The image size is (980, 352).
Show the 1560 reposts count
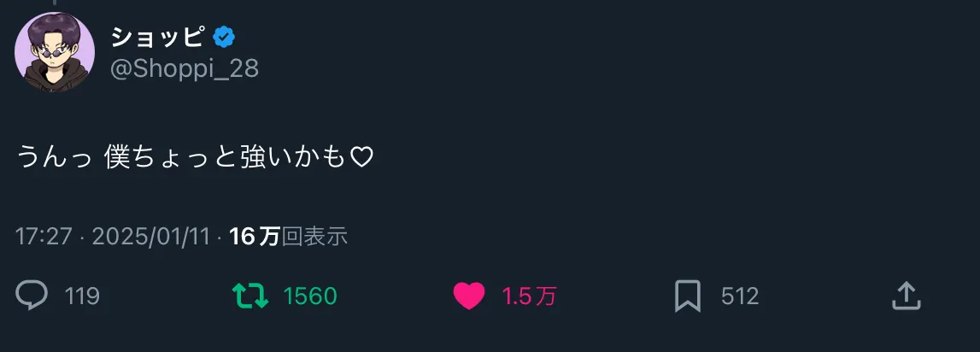coord(310,296)
